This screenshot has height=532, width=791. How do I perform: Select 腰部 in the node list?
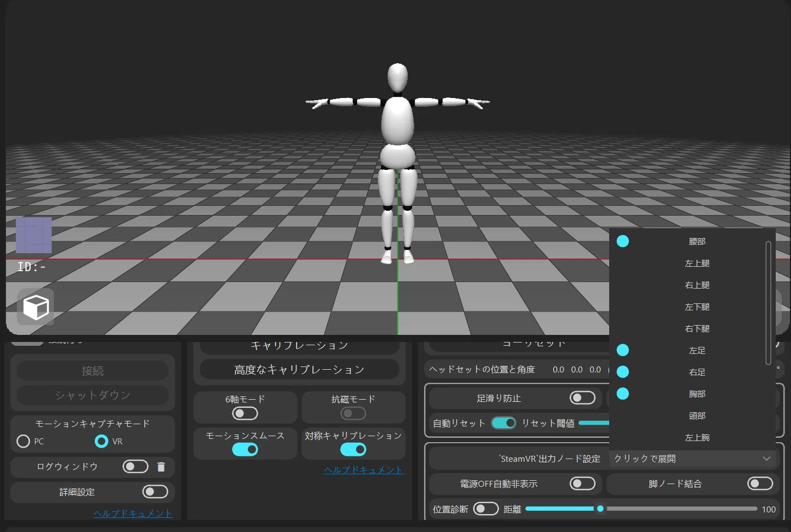(692, 241)
